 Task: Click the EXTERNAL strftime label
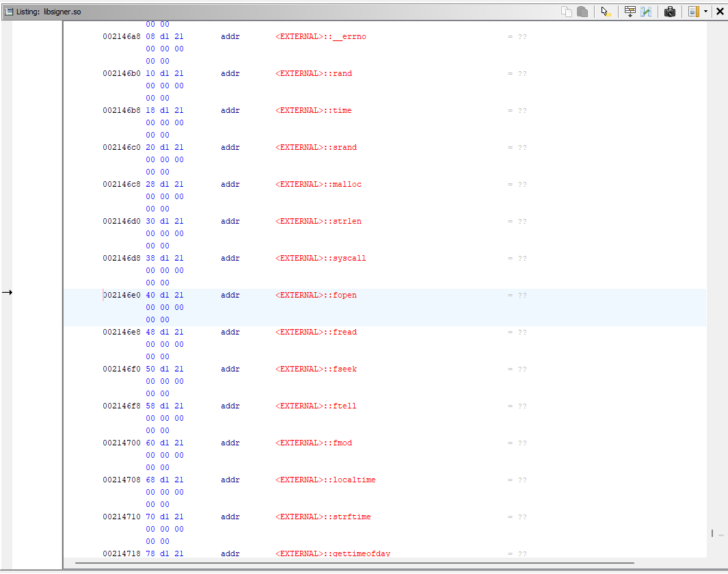[323, 517]
